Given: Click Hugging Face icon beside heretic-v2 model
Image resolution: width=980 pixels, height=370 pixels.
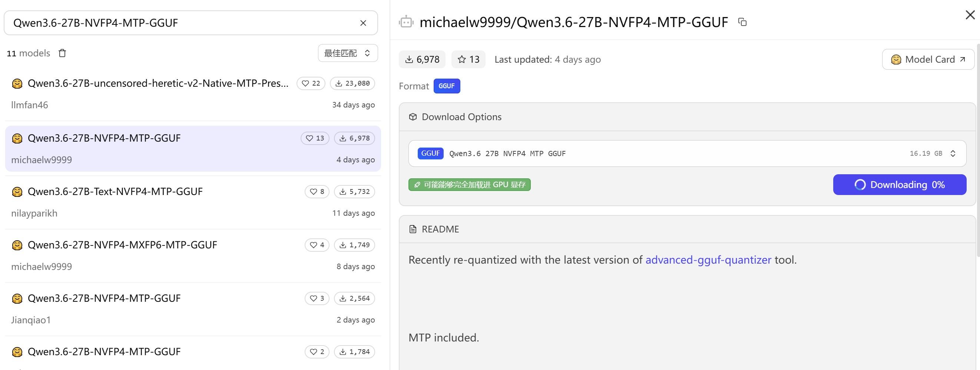Looking at the screenshot, I should click(17, 83).
